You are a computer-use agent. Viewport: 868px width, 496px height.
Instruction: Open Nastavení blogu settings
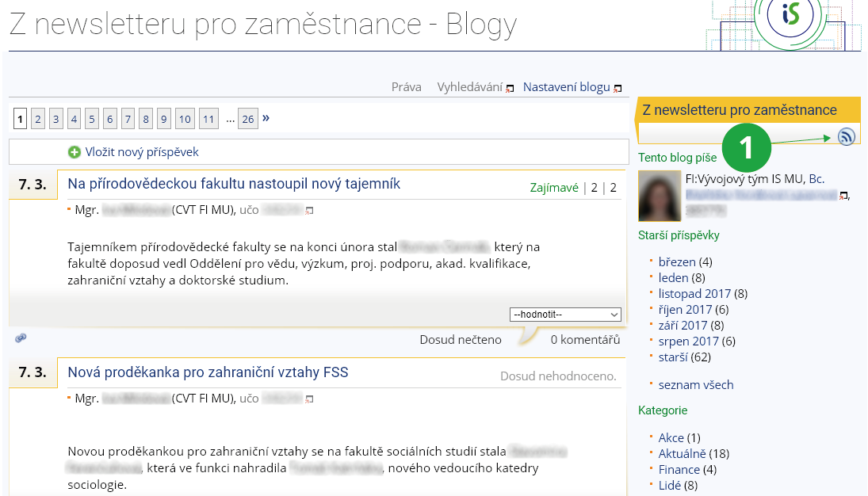[x=566, y=87]
